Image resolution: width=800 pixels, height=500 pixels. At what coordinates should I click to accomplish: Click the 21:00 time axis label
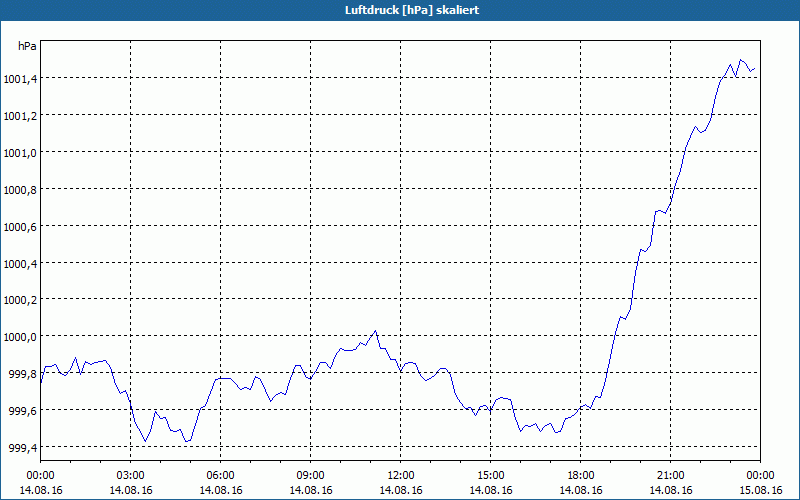(x=670, y=476)
